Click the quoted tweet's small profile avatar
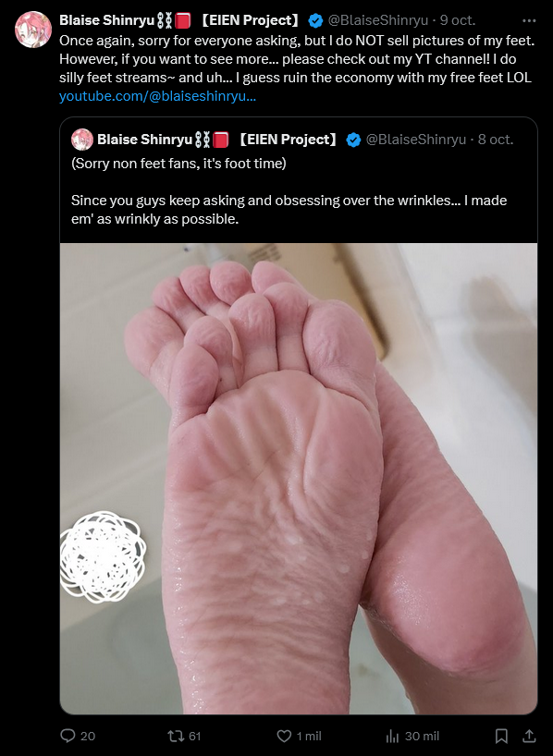The image size is (553, 756). tap(82, 140)
